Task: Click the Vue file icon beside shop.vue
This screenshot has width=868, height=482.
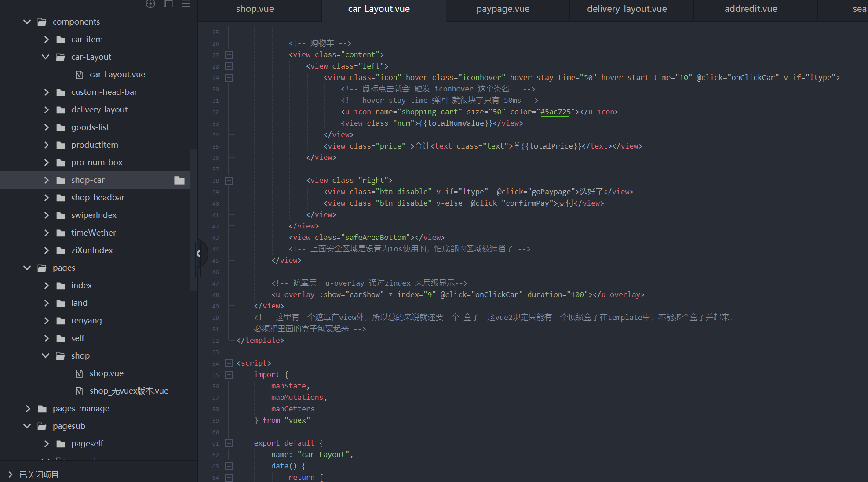Action: point(79,373)
